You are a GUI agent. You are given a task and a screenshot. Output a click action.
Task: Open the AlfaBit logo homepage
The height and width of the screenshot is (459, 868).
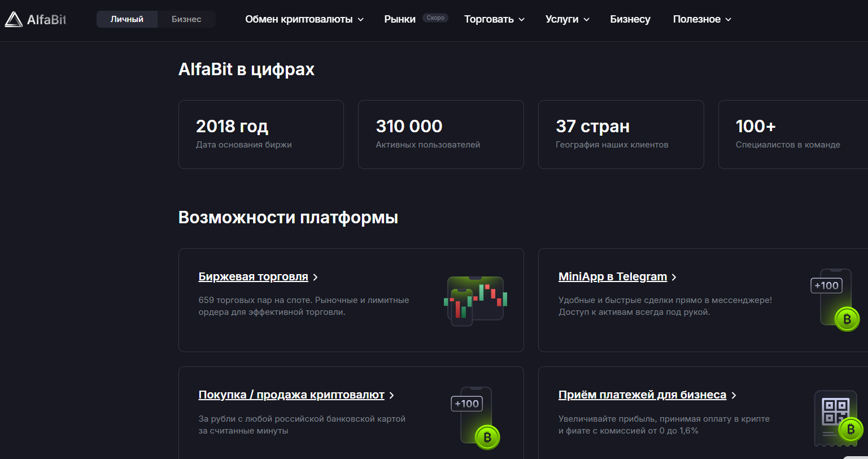pyautogui.click(x=36, y=19)
